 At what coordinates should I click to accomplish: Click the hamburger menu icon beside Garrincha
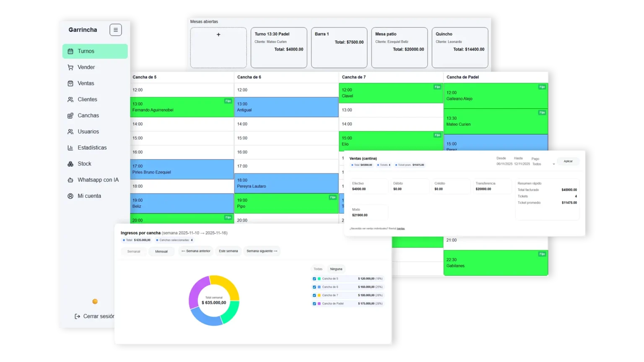point(116,30)
